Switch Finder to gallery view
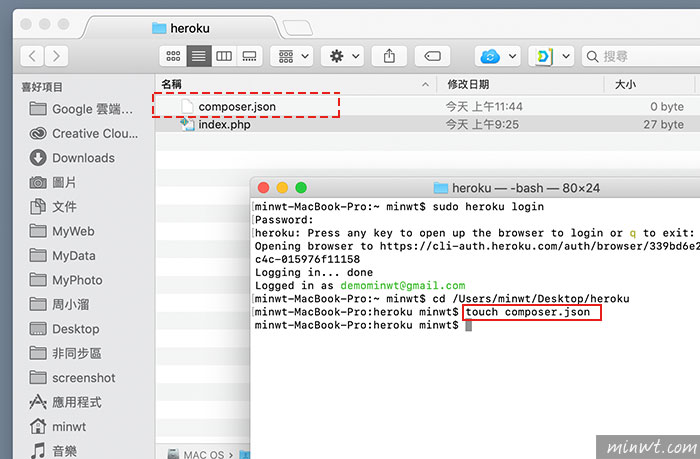The image size is (700, 459). (250, 56)
